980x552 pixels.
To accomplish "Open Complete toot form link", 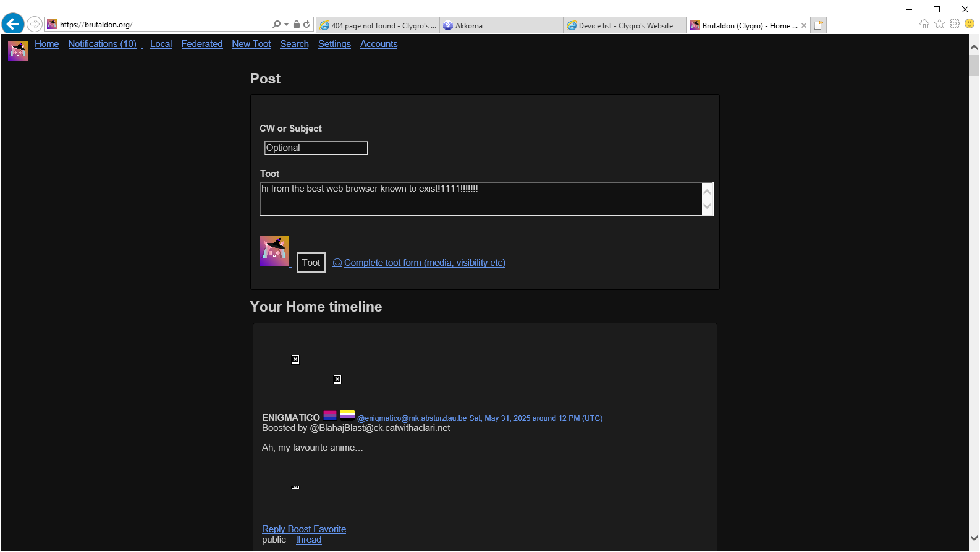I will (x=424, y=263).
